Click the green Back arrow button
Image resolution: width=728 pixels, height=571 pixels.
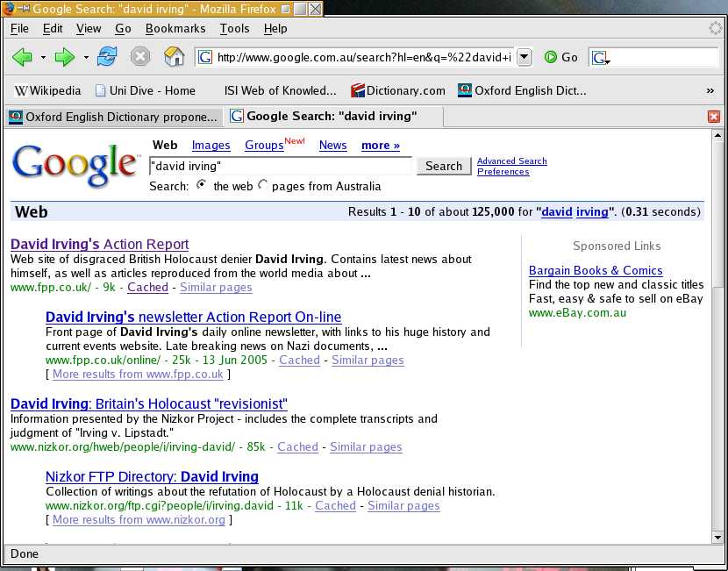(22, 57)
